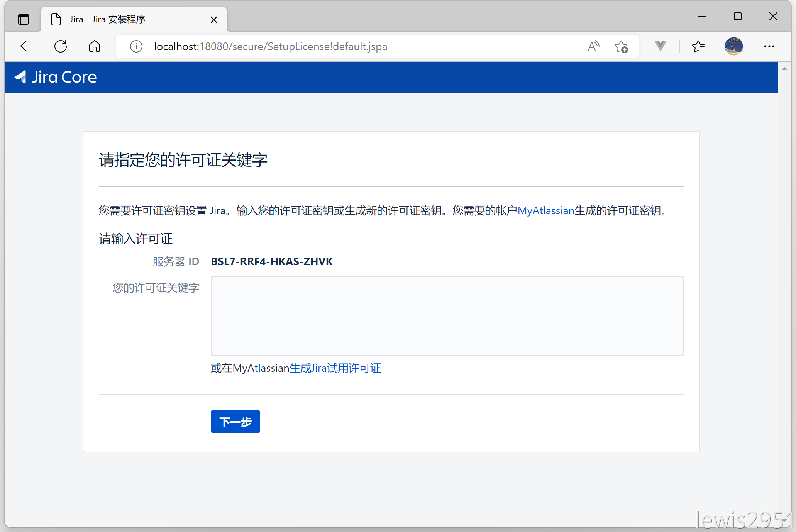Click the 请指定您的许可证关键字 heading
The image size is (796, 532).
[x=183, y=160]
